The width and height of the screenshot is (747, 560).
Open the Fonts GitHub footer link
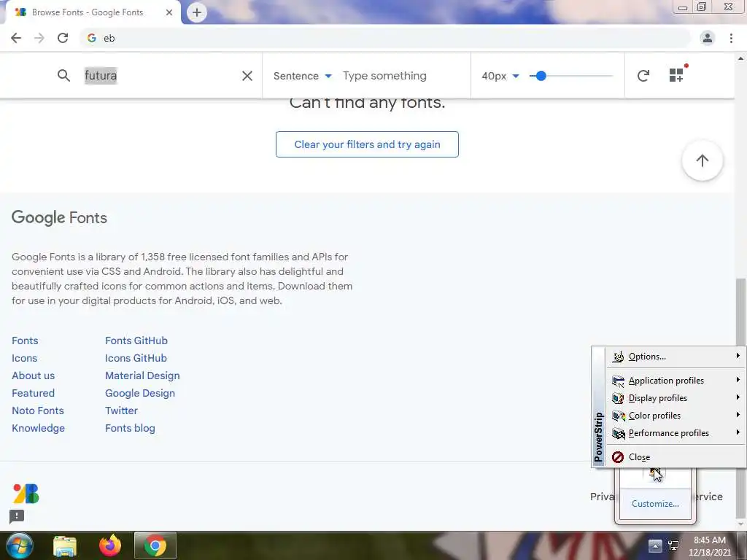(x=136, y=341)
